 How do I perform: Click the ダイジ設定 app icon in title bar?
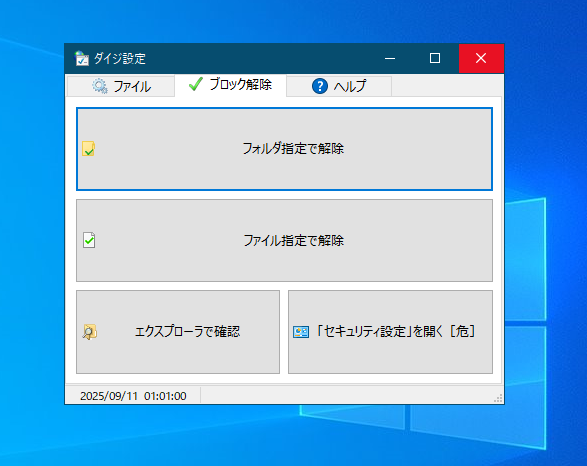pyautogui.click(x=82, y=58)
